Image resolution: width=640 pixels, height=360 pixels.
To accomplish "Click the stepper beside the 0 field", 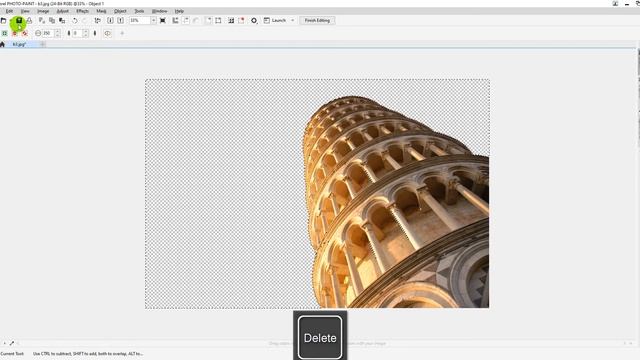I will [85, 33].
